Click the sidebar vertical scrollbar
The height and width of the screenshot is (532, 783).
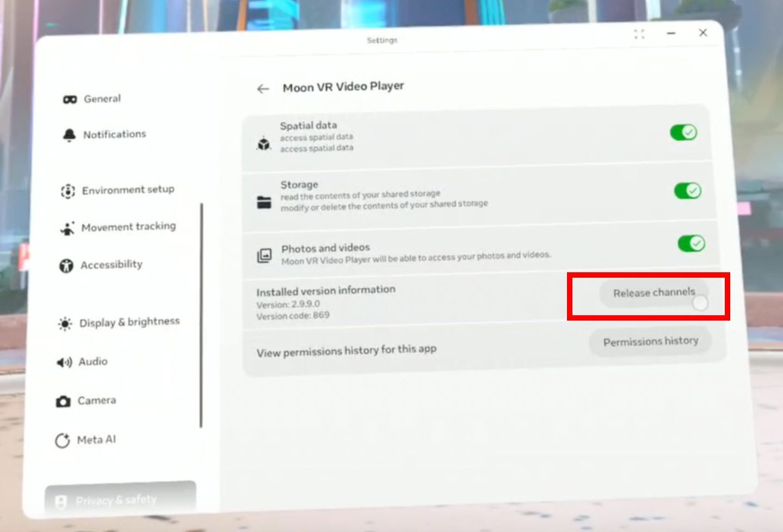[x=202, y=315]
